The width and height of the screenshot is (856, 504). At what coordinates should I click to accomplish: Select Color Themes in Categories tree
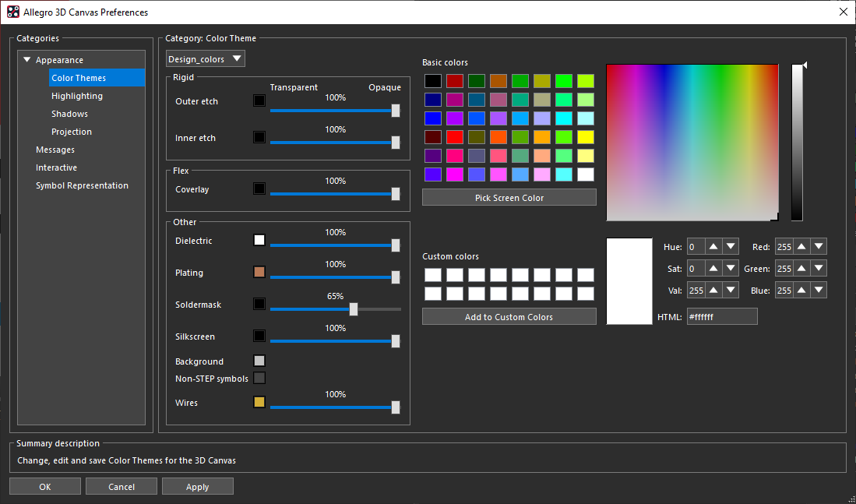tap(97, 78)
